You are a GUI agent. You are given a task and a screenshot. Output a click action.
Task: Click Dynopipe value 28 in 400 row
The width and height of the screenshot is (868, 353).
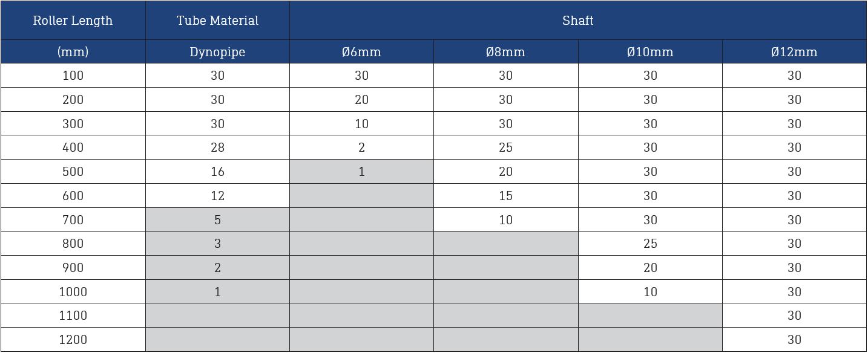pyautogui.click(x=217, y=147)
